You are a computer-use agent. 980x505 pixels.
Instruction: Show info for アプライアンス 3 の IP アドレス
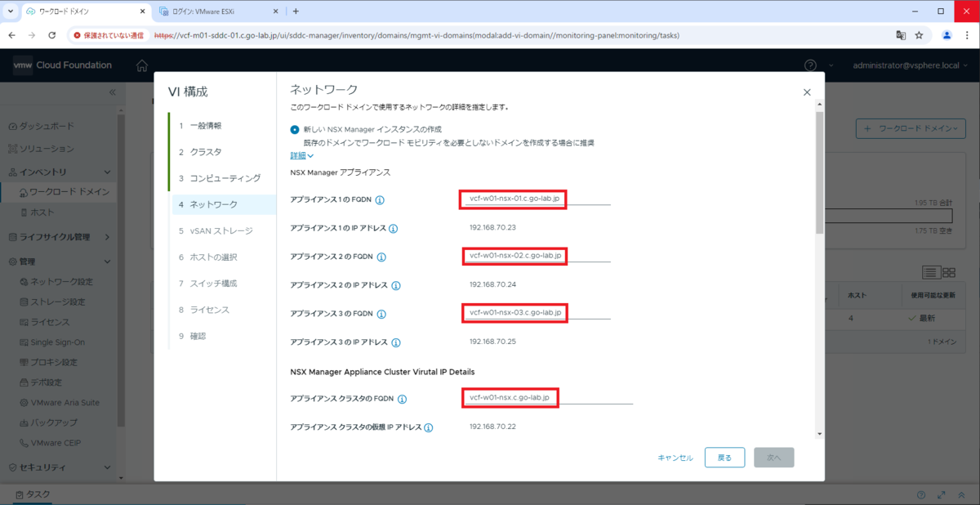395,342
